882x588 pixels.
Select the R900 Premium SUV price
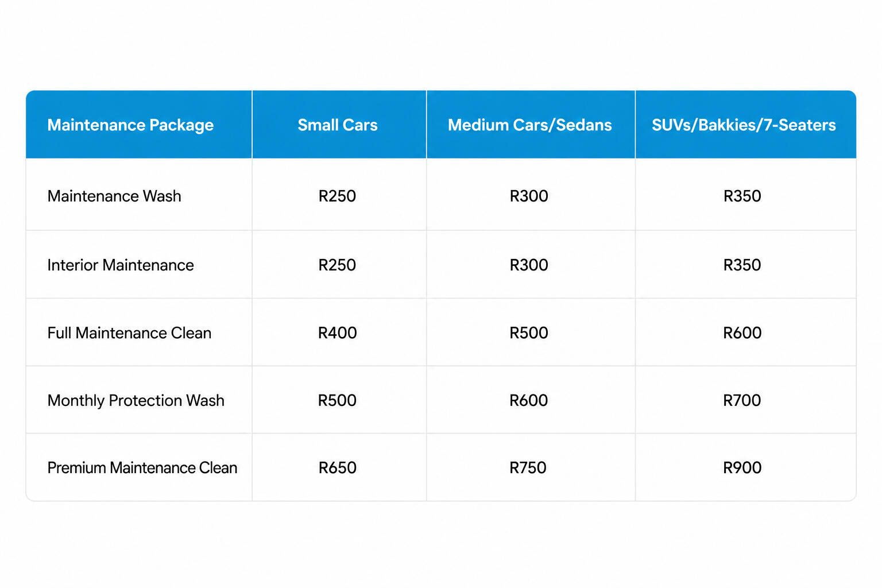[742, 468]
